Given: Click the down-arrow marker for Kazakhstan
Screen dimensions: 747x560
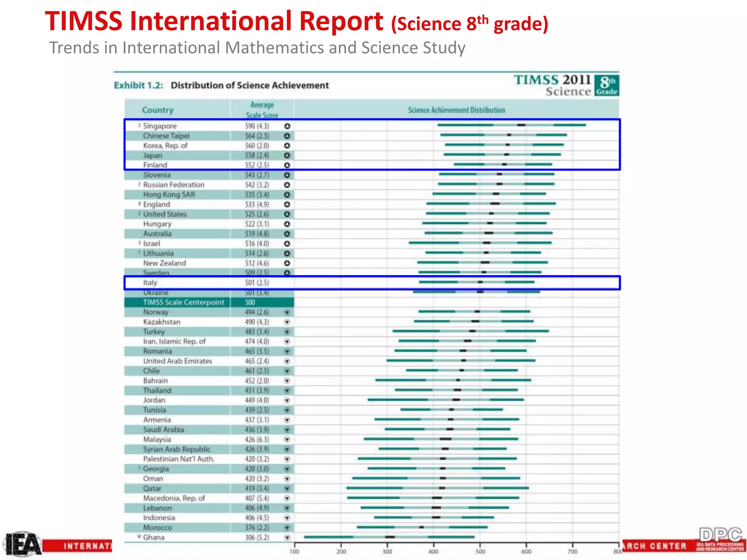Looking at the screenshot, I should coord(287,322).
